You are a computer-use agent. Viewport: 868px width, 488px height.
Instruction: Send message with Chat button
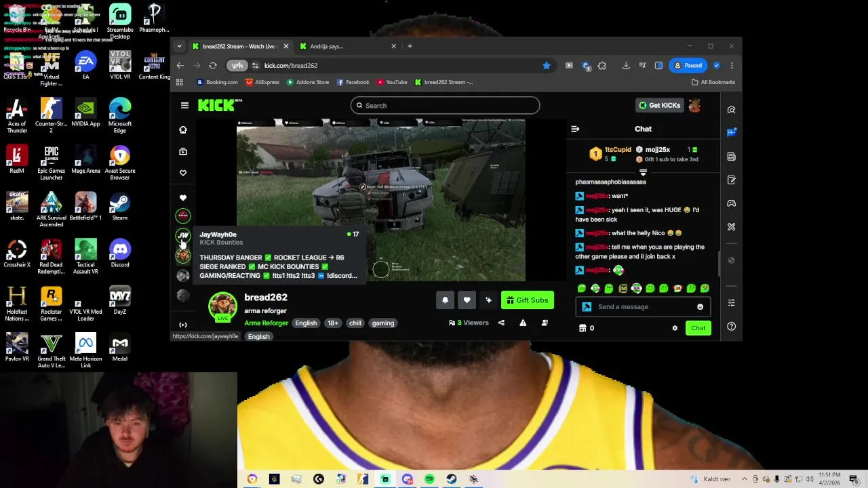click(x=698, y=328)
